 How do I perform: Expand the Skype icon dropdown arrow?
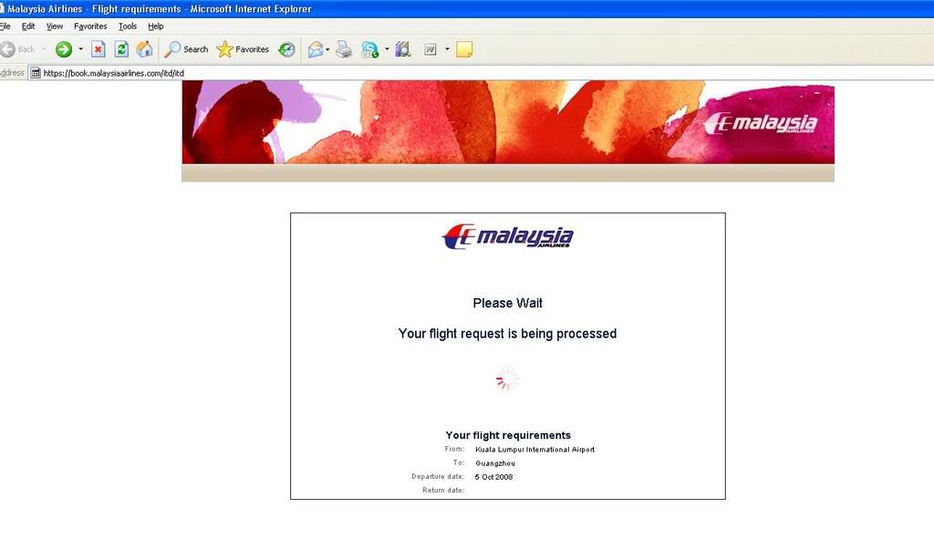[387, 49]
